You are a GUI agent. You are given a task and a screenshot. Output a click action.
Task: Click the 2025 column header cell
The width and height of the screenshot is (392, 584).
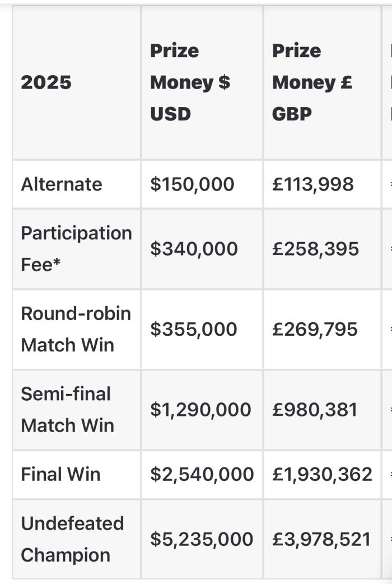coord(46,82)
